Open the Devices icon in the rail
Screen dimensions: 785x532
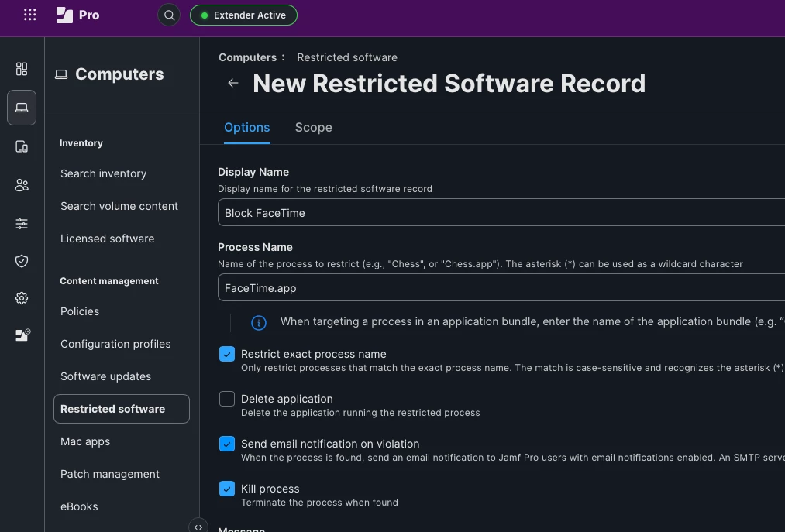coord(22,146)
